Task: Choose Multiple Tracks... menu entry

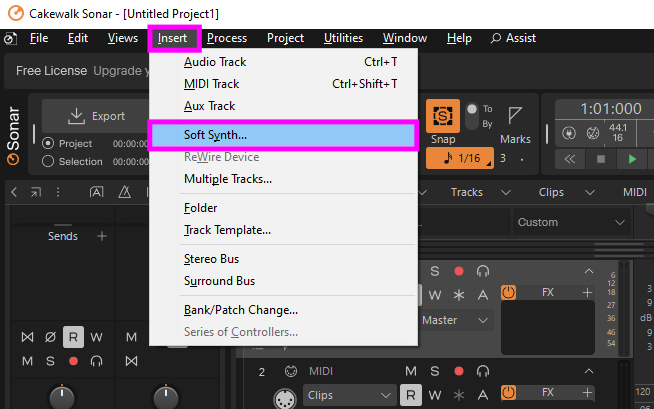Action: pyautogui.click(x=284, y=179)
